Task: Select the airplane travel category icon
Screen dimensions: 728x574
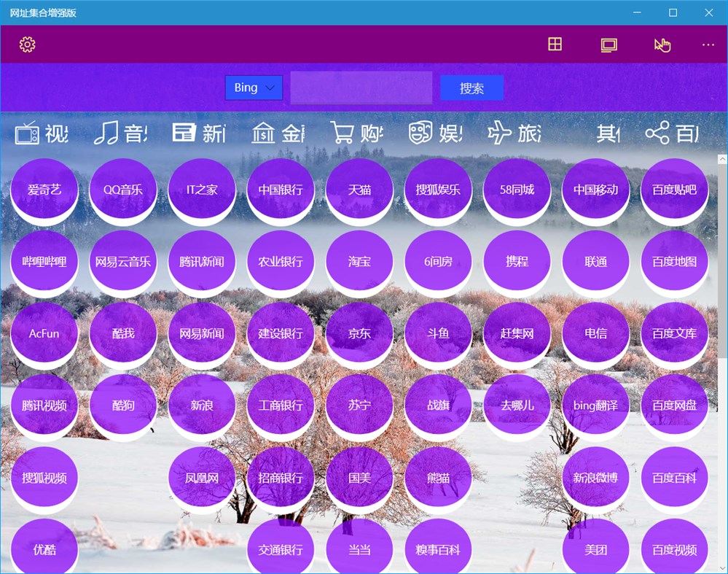Action: point(500,133)
